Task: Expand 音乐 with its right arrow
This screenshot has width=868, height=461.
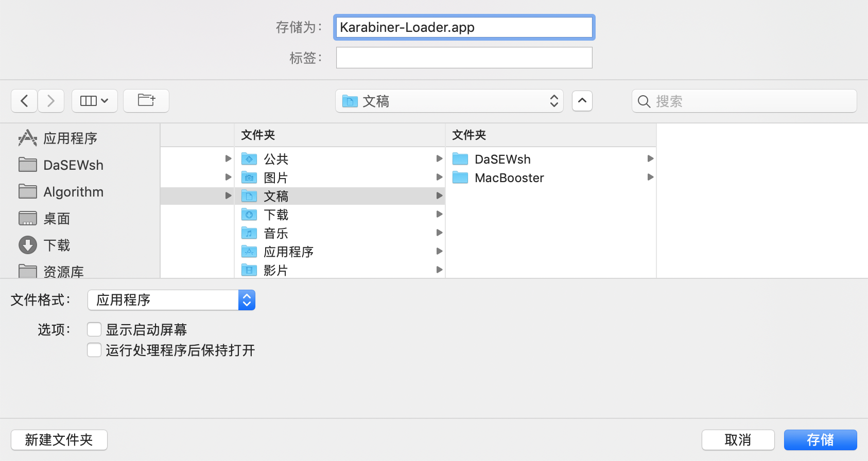Action: (439, 233)
